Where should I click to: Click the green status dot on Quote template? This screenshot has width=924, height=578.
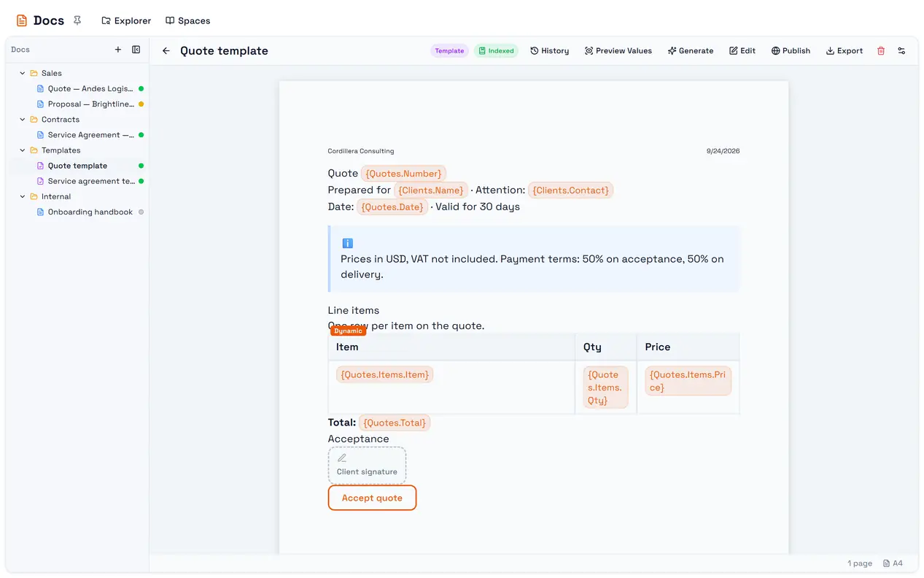click(141, 166)
